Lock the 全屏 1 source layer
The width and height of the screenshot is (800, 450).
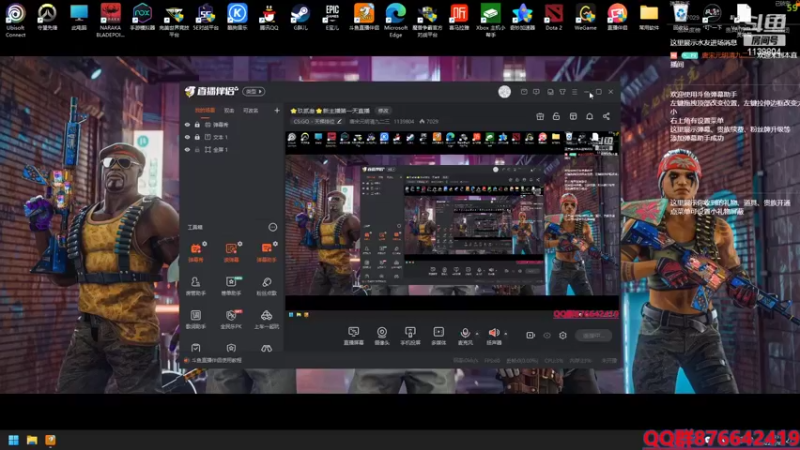pos(197,149)
